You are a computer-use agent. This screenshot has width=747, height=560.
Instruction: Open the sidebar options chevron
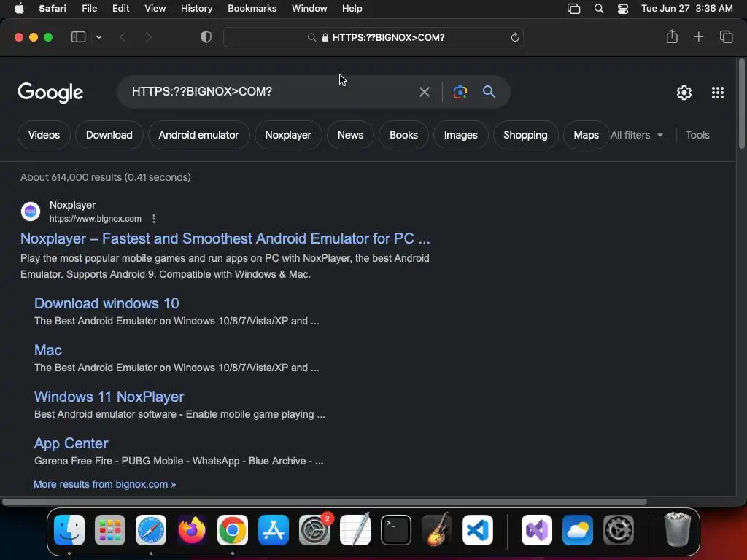click(99, 37)
